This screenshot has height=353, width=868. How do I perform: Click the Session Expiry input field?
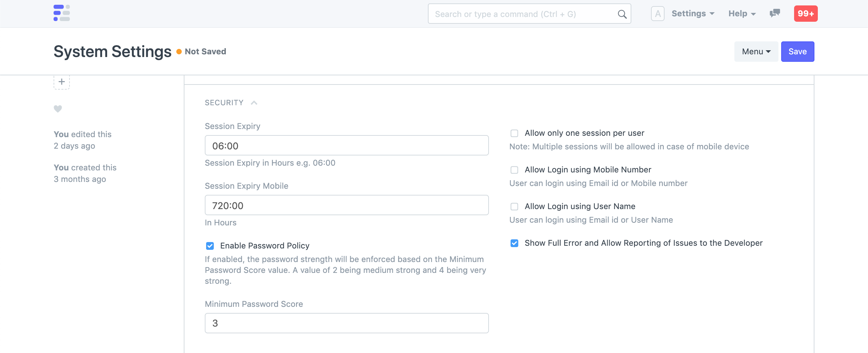(x=347, y=146)
